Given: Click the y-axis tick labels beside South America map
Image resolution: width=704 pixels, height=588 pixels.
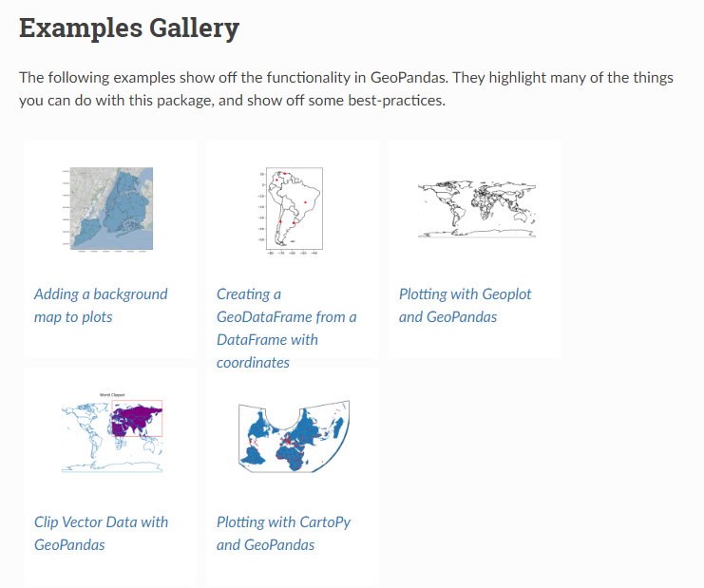Looking at the screenshot, I should (261, 209).
